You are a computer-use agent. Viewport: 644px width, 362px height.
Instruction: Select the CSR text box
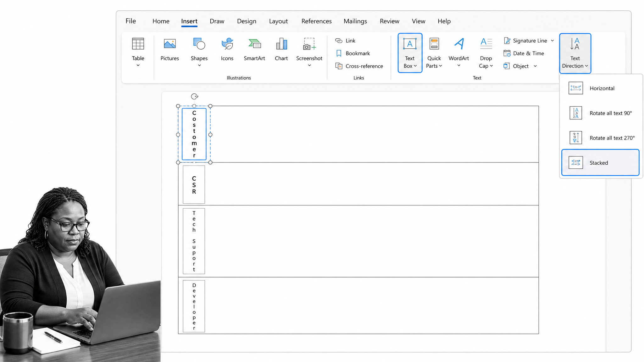194,185
